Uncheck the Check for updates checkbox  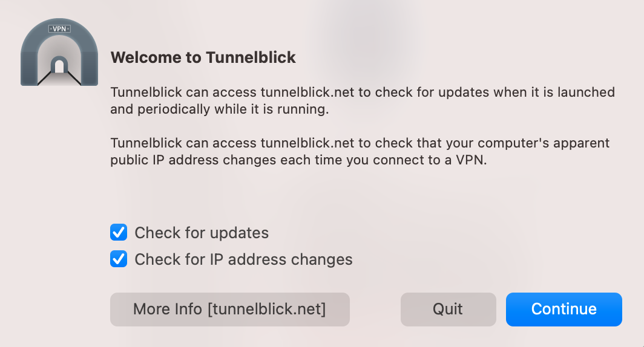(x=119, y=232)
